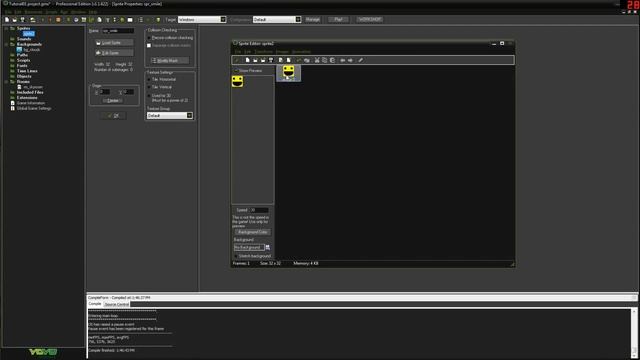640x360 pixels.
Task: Click the Game Information icon in resource tree
Action: click(13, 103)
